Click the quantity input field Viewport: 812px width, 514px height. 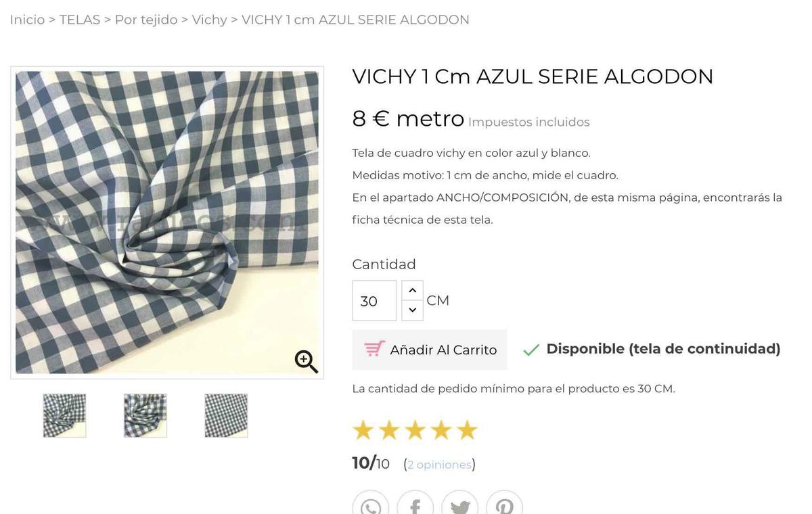point(374,301)
